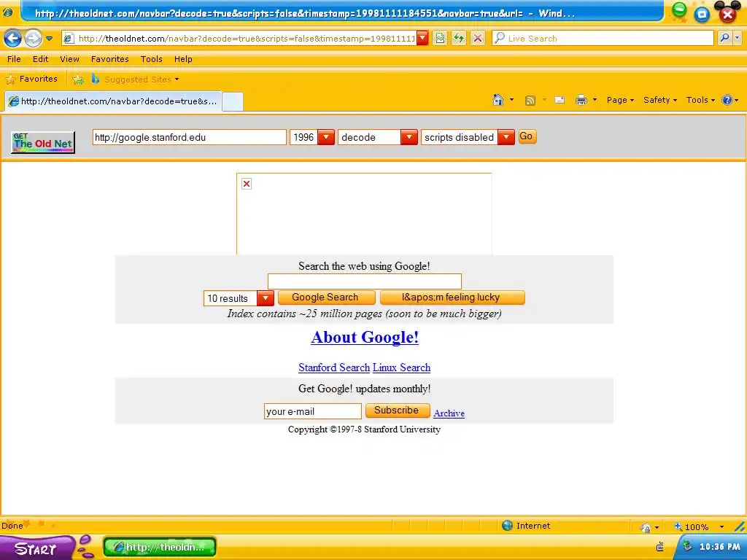Click the Get The Old Net logo
Screen dimensions: 747x560
pos(43,142)
